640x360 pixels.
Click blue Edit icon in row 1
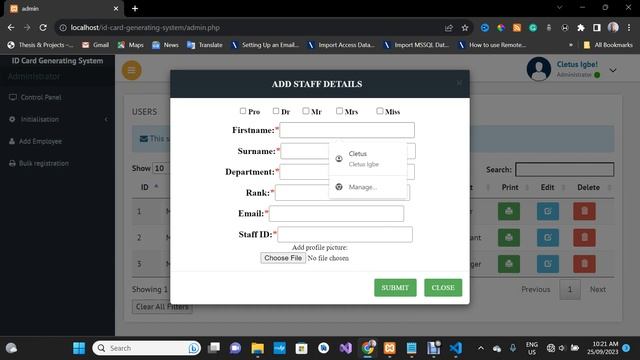pos(548,211)
